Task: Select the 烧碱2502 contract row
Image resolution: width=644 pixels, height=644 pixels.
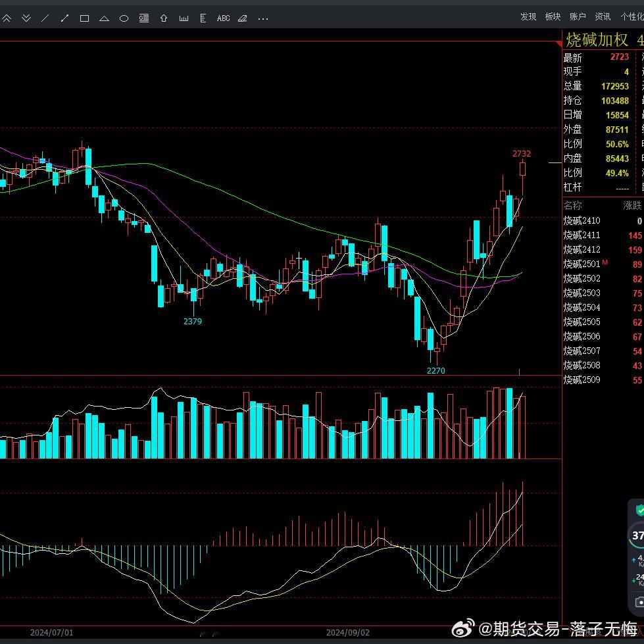Action: coord(603,278)
